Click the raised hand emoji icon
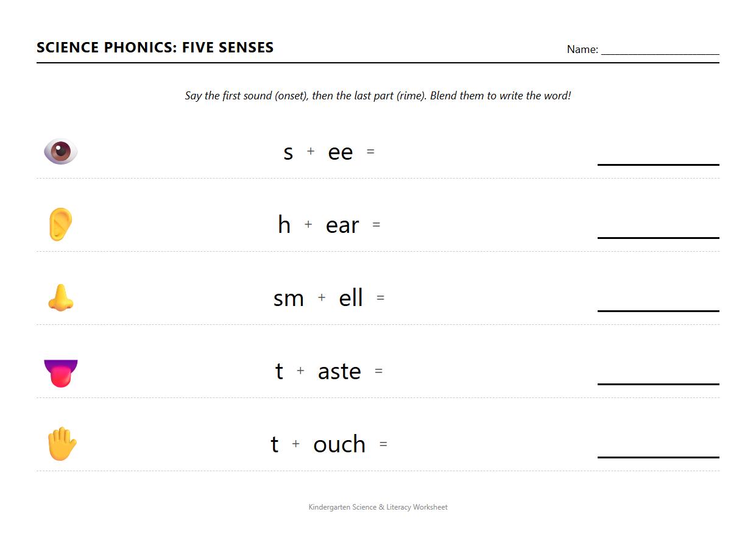The width and height of the screenshot is (756, 548). pos(62,444)
